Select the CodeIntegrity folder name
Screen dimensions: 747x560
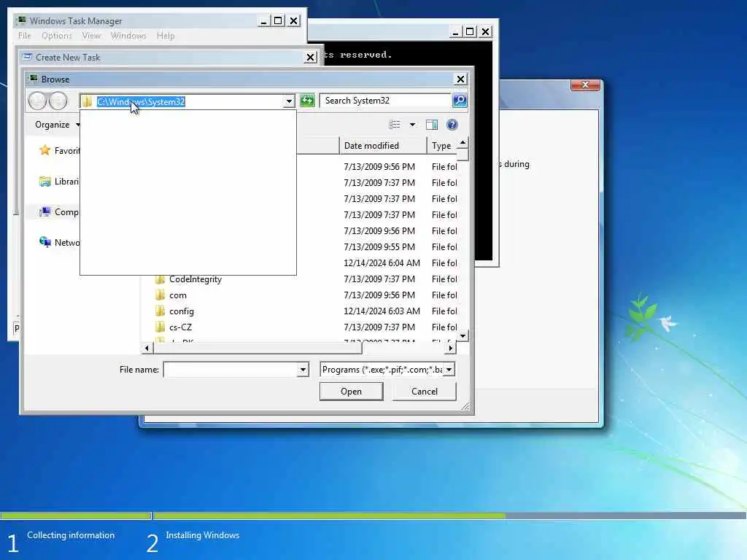tap(196, 279)
